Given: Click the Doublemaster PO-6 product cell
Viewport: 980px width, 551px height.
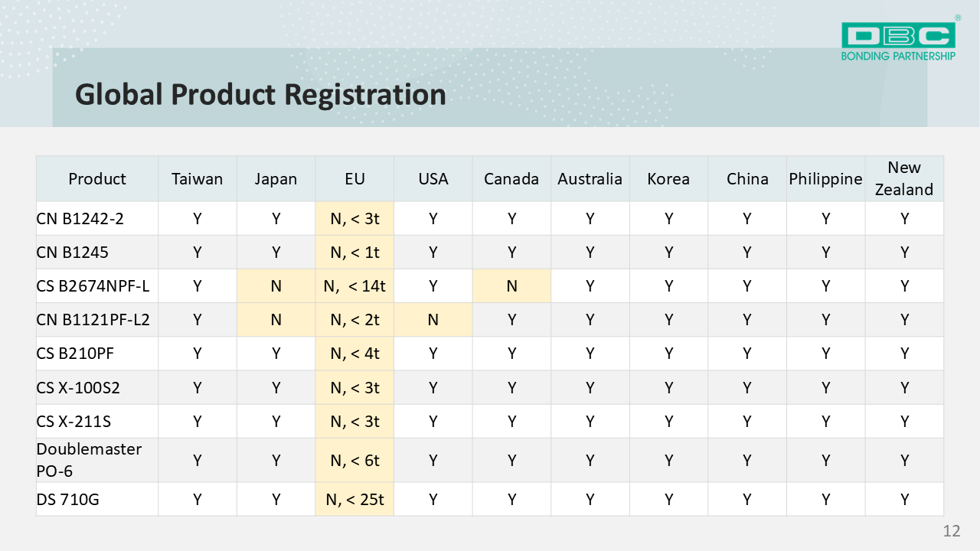Looking at the screenshot, I should [89, 460].
